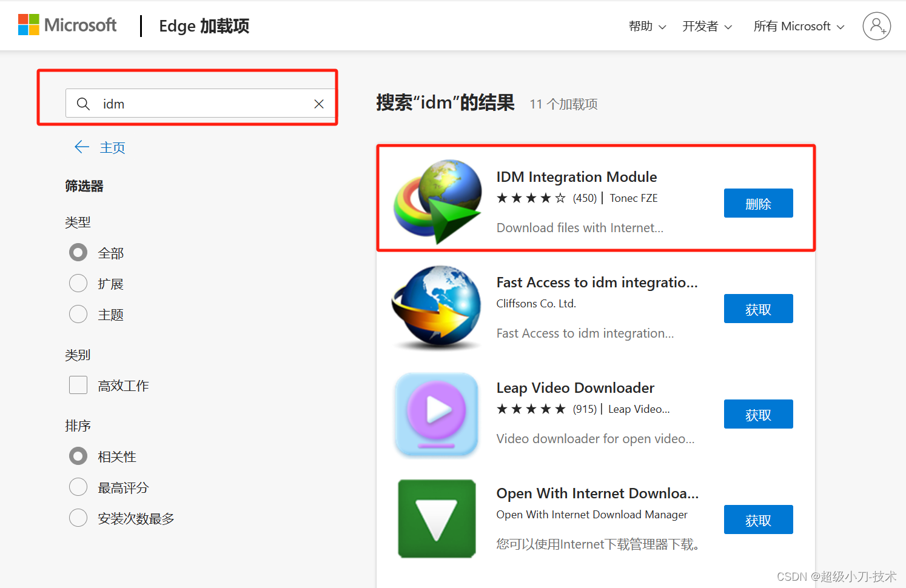Open the Leap Video Downloader icon
This screenshot has width=906, height=588.
point(437,415)
